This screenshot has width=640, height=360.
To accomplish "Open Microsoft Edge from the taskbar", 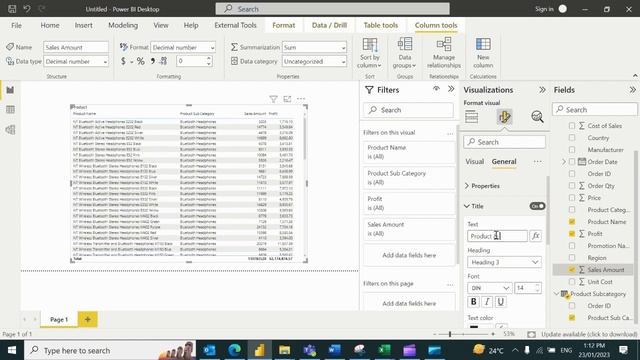I will [x=234, y=350].
